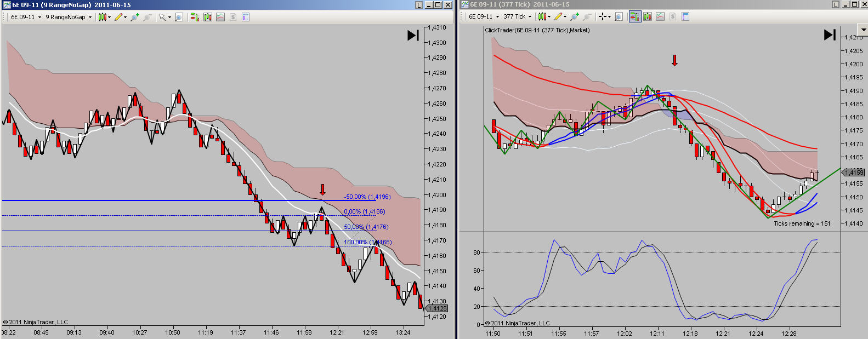The image size is (868, 339).
Task: Select pencil drawing tools icon in left chart
Action: click(x=118, y=17)
